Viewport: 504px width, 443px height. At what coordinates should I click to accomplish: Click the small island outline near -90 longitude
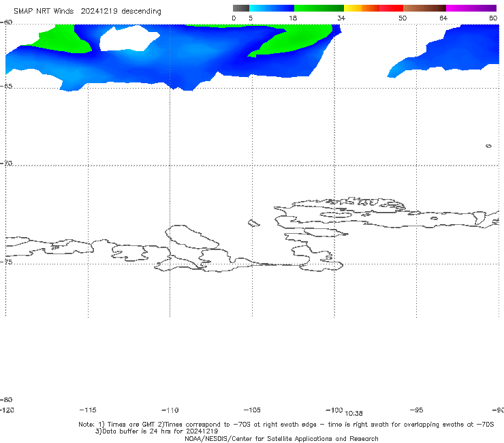coord(488,146)
